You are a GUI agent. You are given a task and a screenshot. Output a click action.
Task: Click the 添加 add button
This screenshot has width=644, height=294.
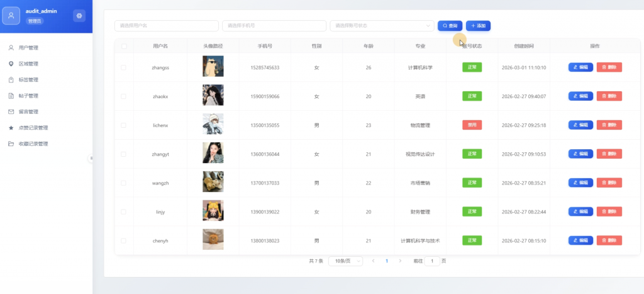tap(478, 25)
